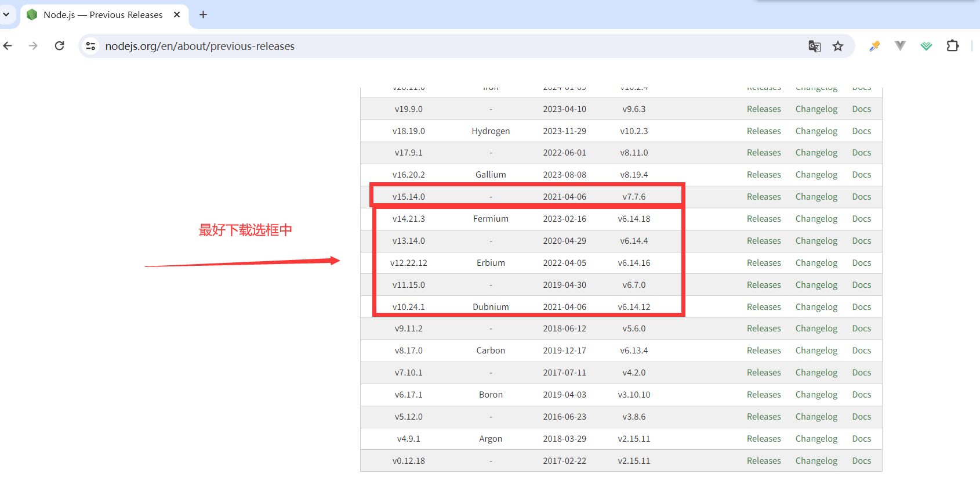Image resolution: width=980 pixels, height=491 pixels.
Task: Select the Argon codename cell
Action: click(491, 439)
